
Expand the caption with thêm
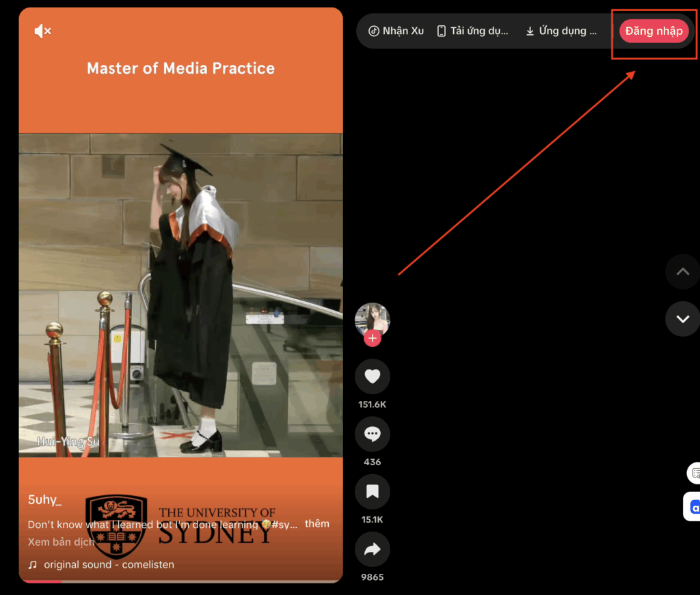(317, 523)
